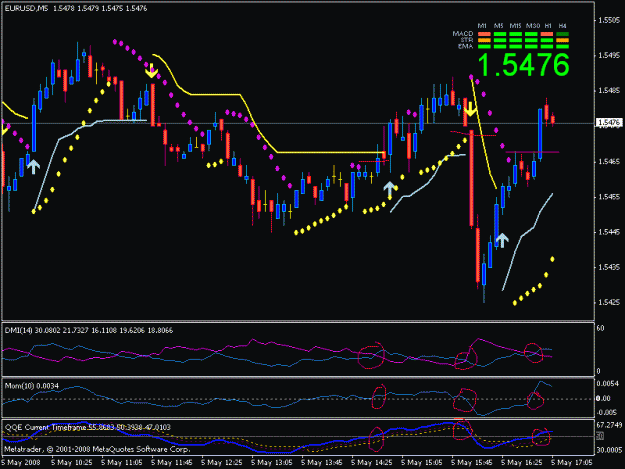Viewport: 625px width, 469px height.
Task: Click the EMA row label
Action: point(466,46)
